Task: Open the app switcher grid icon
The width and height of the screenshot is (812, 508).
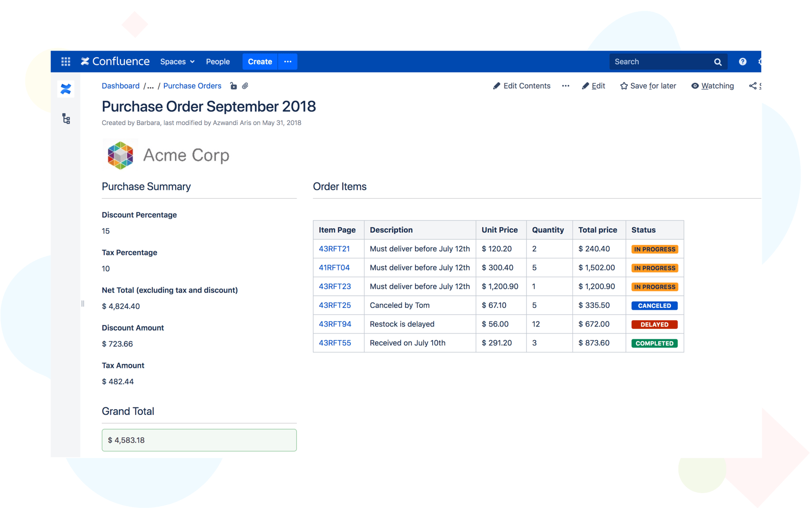Action: tap(66, 61)
